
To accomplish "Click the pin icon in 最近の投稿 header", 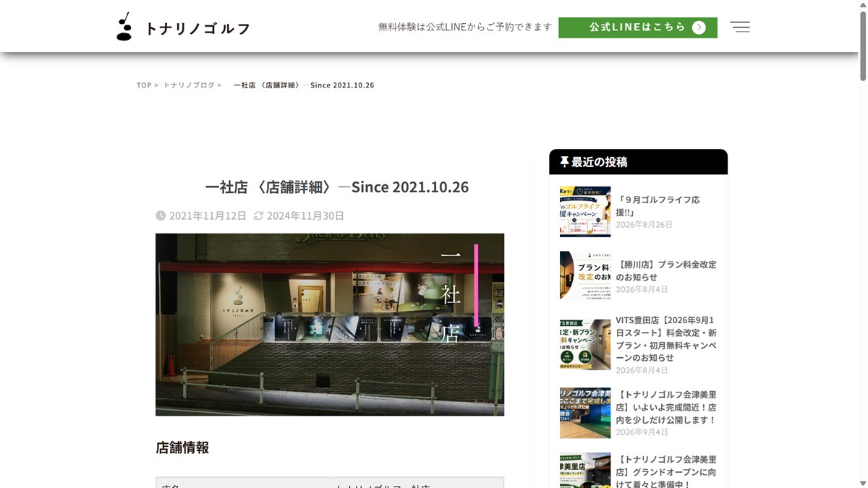I will [564, 162].
